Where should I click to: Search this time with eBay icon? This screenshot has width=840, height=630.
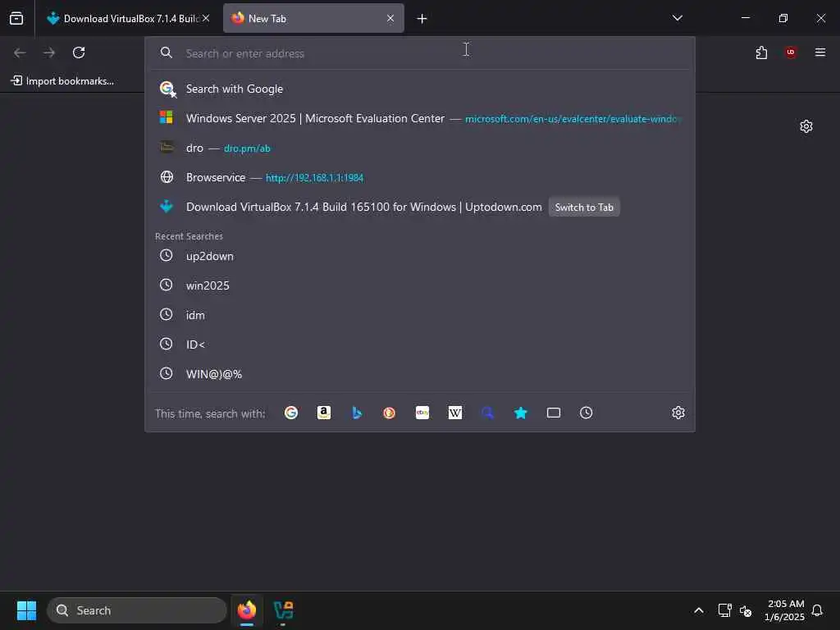click(x=422, y=413)
